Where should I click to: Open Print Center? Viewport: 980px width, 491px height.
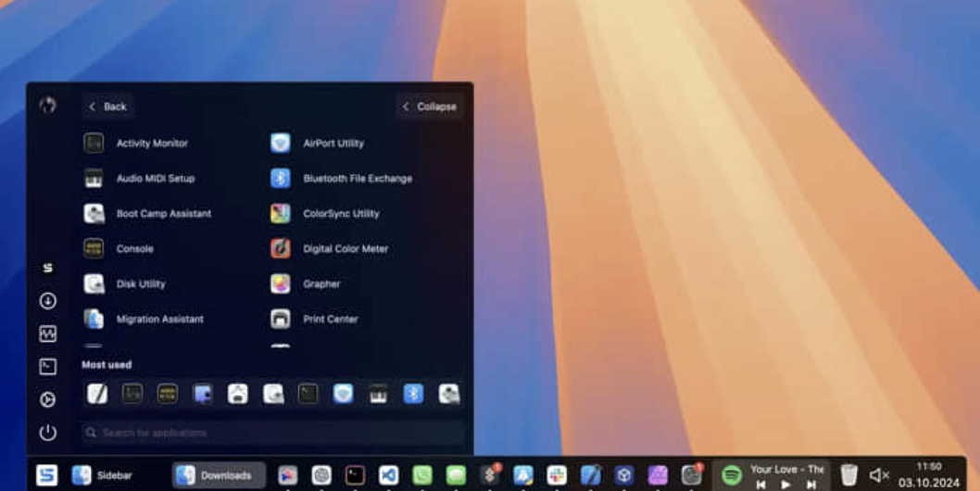point(330,320)
